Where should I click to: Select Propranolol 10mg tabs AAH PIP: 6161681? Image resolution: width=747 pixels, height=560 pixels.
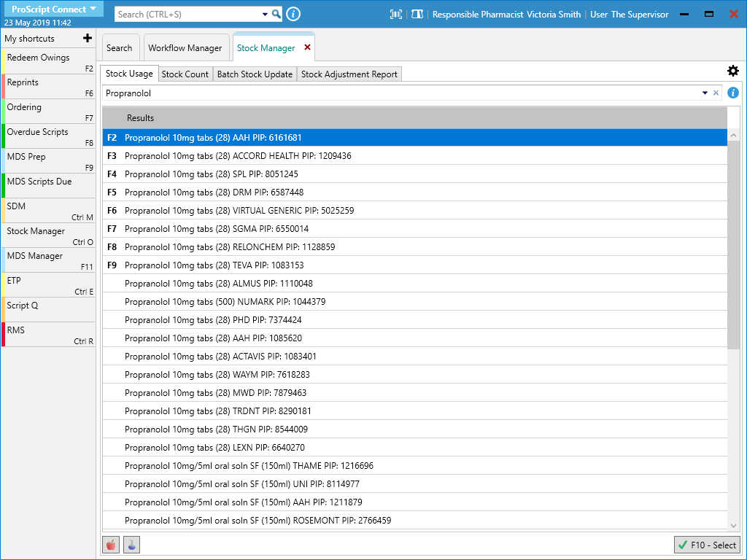(x=415, y=138)
